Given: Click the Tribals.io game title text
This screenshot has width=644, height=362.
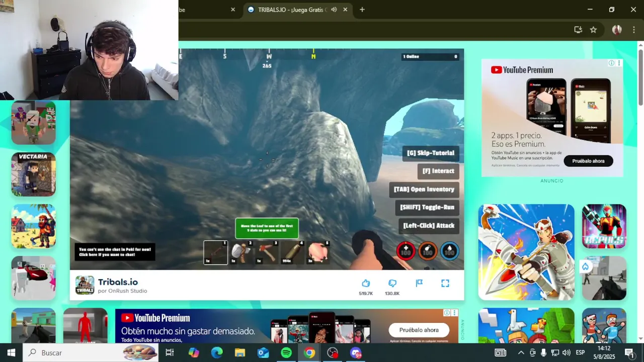Looking at the screenshot, I should click(118, 282).
